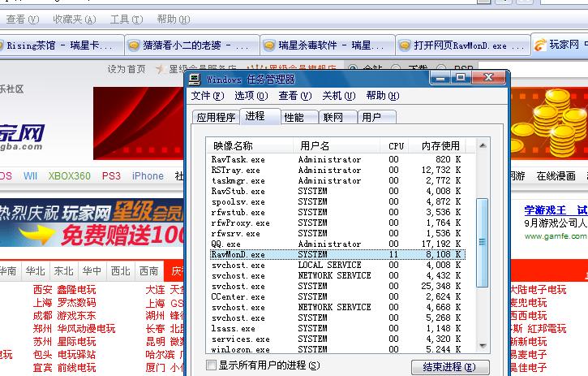
Task: Click the icon on the 猜猜看小二的老婆 tab
Action: point(134,45)
